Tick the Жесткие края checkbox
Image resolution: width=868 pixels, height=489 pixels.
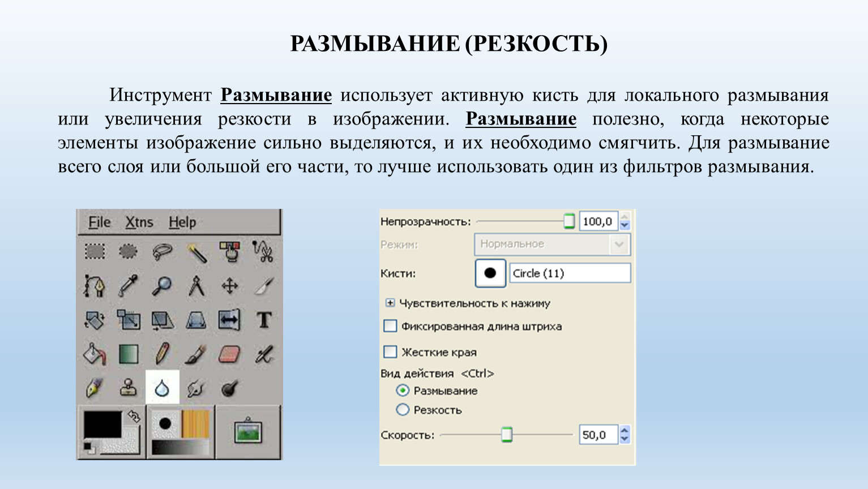390,352
